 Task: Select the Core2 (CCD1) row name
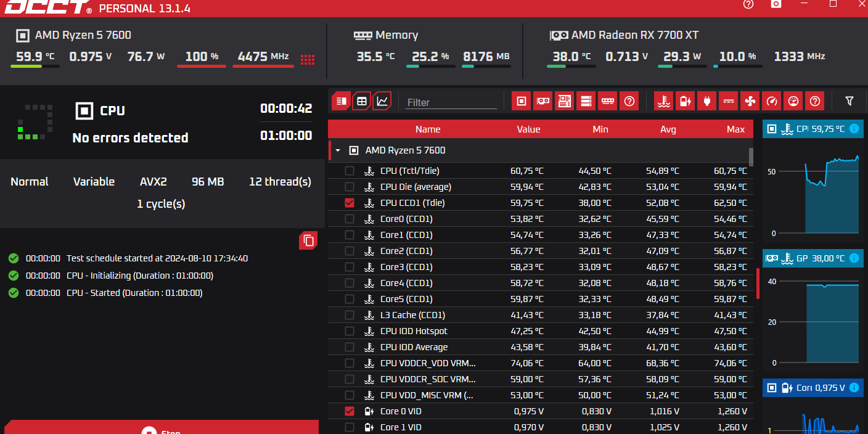[406, 251]
